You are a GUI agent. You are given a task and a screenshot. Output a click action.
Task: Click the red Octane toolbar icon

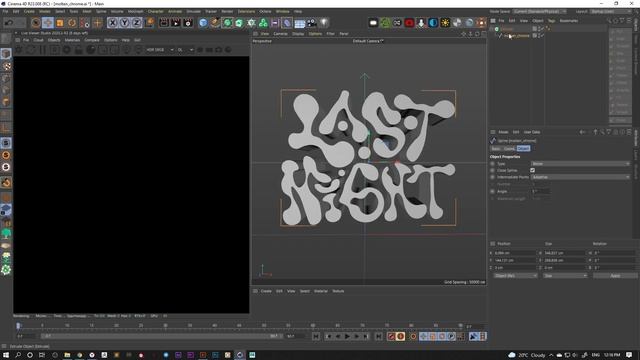(409, 23)
